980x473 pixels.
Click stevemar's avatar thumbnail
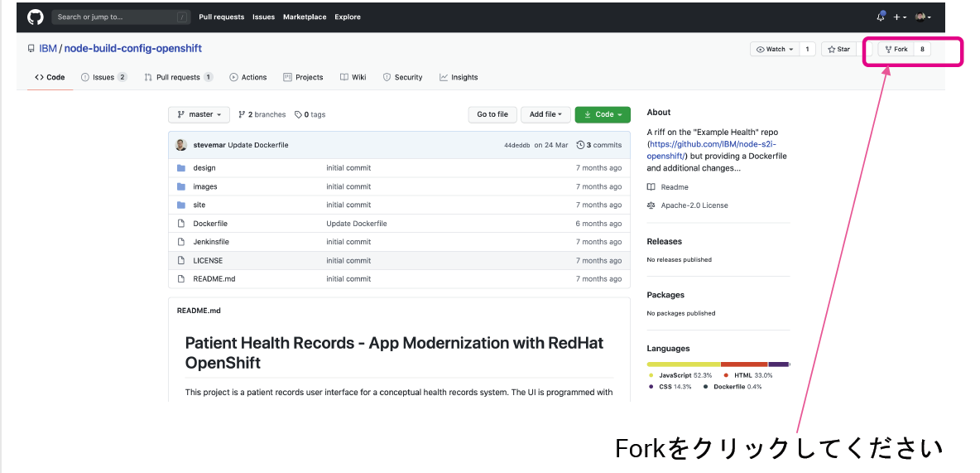pos(181,144)
